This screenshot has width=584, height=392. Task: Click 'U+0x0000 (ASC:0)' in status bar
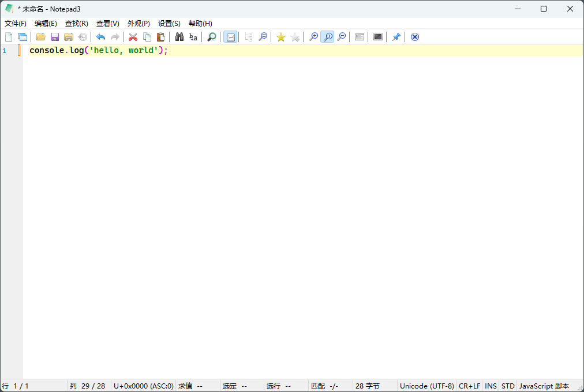pos(143,386)
